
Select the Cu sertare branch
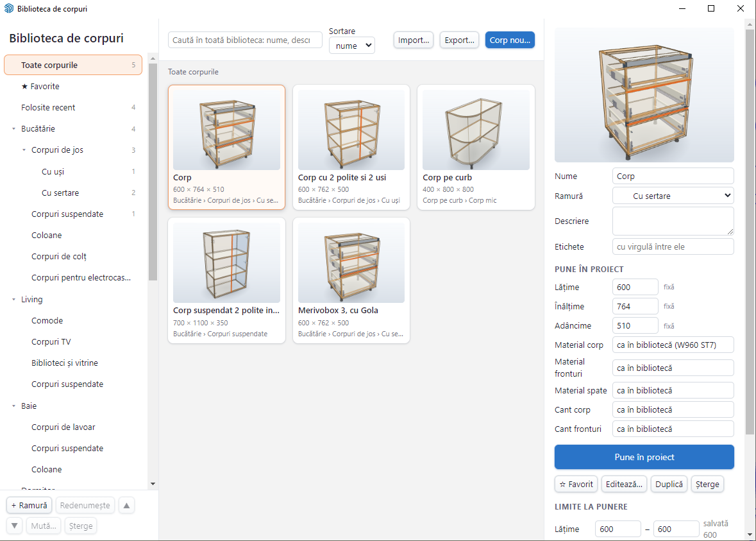tap(73, 193)
